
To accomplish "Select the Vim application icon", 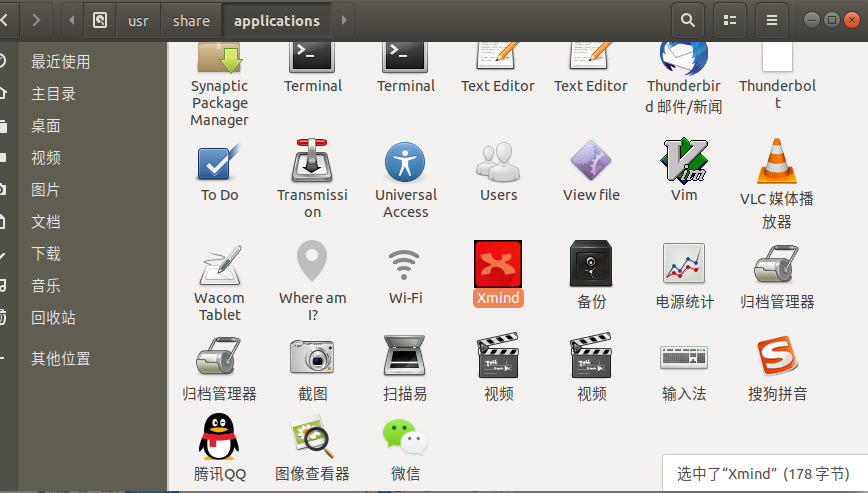I will pos(684,160).
